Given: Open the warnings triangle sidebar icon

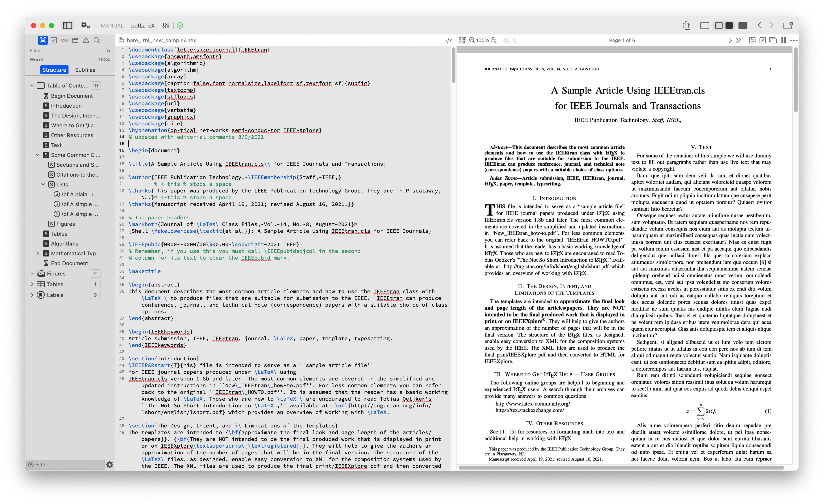Looking at the screenshot, I should (86, 40).
